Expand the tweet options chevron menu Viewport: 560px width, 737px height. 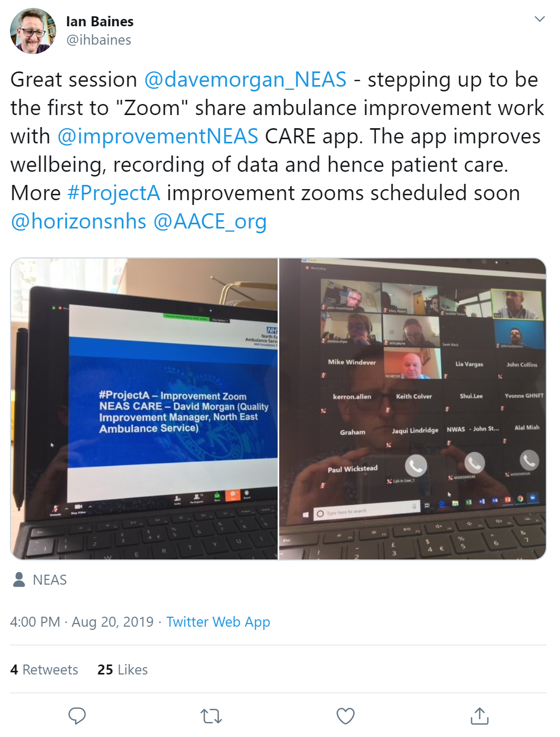[x=540, y=19]
